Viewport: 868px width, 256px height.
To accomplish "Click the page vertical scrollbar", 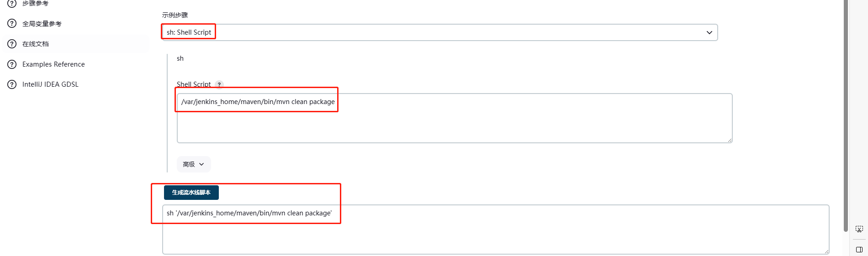I will pos(846,114).
